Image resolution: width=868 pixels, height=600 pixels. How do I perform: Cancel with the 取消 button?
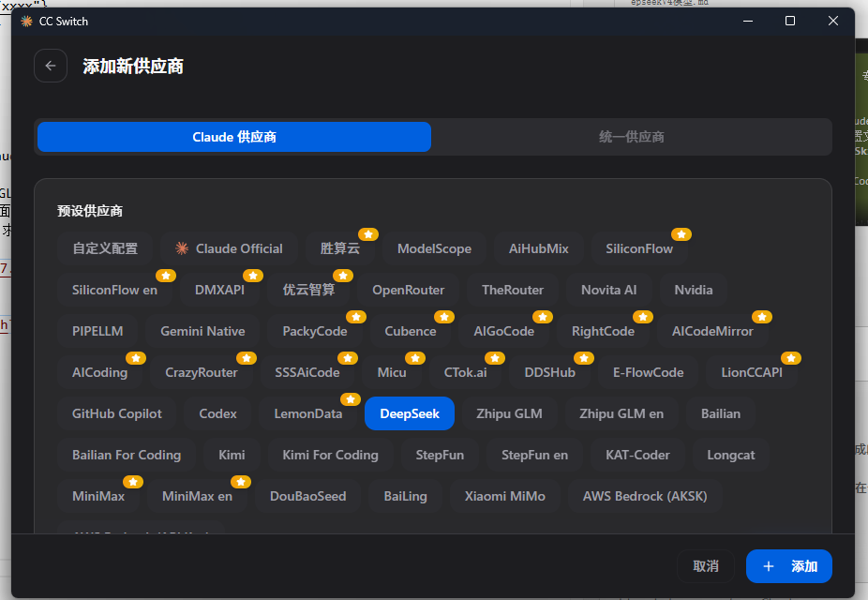pos(706,566)
